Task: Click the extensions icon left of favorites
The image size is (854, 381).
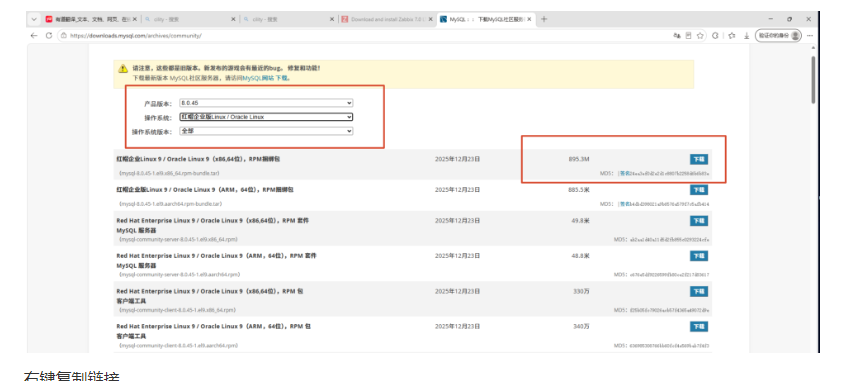Action: (715, 35)
